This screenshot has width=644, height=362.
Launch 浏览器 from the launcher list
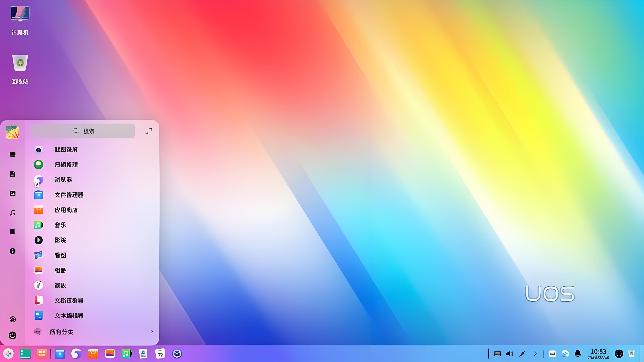(93, 180)
